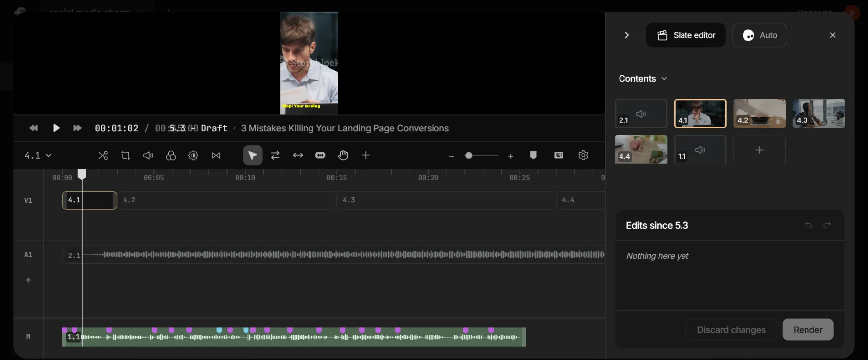The image size is (868, 360).
Task: Open the 4.1 clip selector dropdown
Action: (38, 156)
